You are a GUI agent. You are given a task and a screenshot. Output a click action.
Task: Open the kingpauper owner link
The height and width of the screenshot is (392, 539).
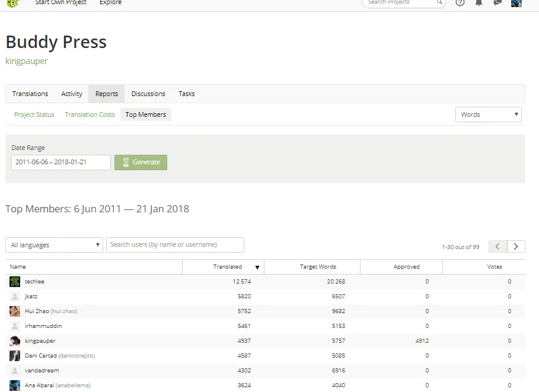click(x=27, y=61)
